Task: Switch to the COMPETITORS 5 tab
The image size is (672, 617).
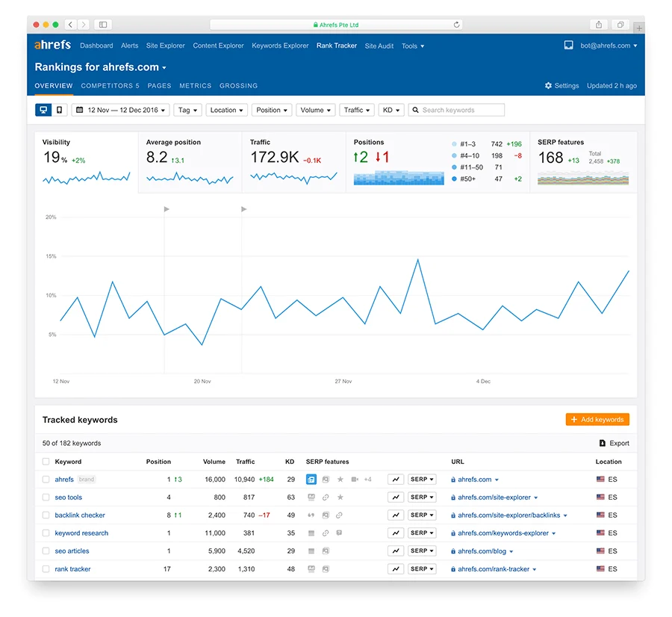Action: (111, 85)
